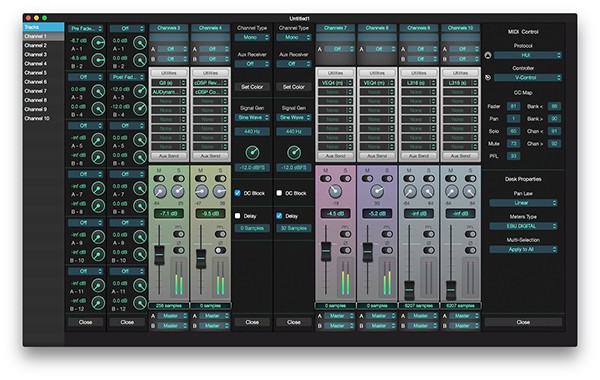Open the Pre Fade send mode dropdown
This screenshot has width=600, height=380.
coord(86,28)
